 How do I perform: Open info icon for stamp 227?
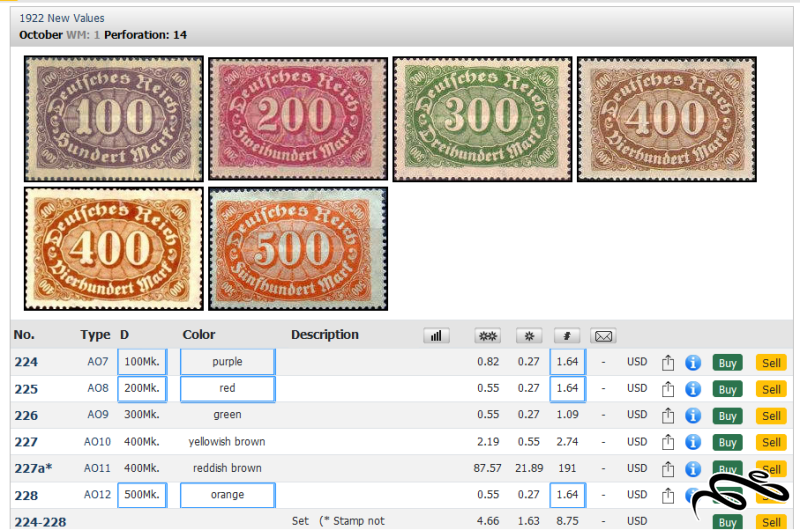point(693,442)
